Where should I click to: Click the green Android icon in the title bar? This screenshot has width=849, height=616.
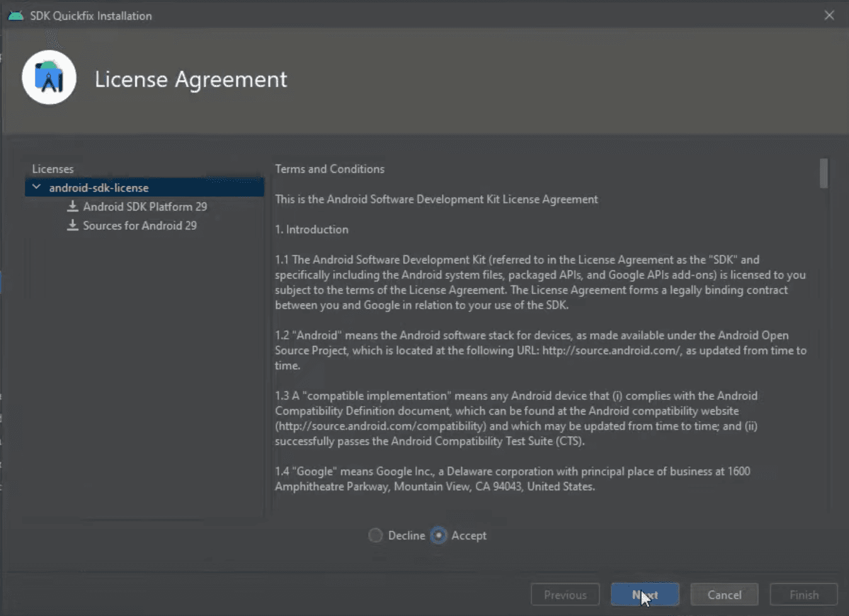(14, 15)
